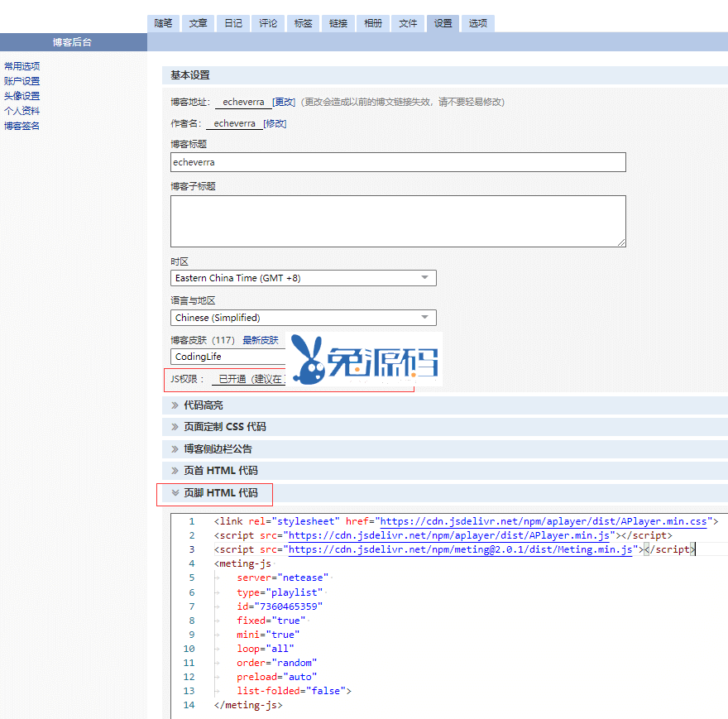Open 账户设置 in the sidebar
The height and width of the screenshot is (719, 728).
22,81
